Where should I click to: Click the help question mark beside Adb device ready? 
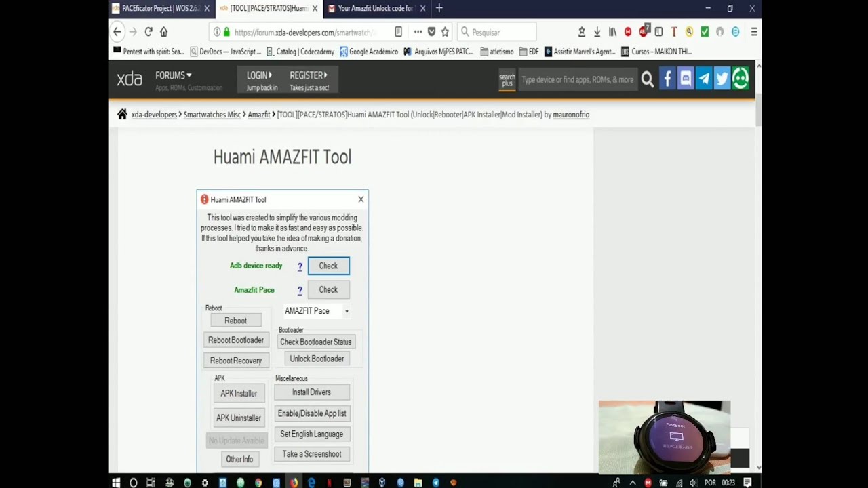point(300,266)
